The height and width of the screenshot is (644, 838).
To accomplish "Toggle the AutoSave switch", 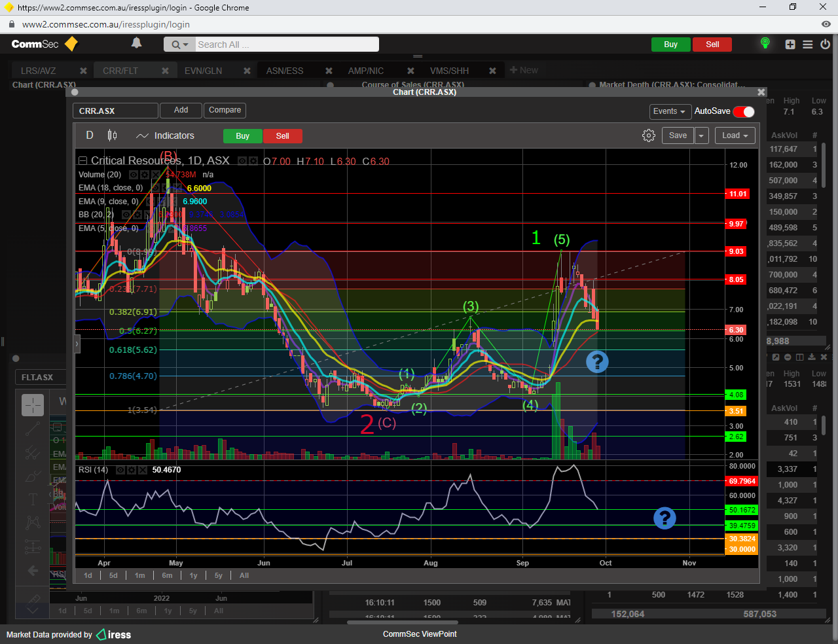I will (743, 112).
